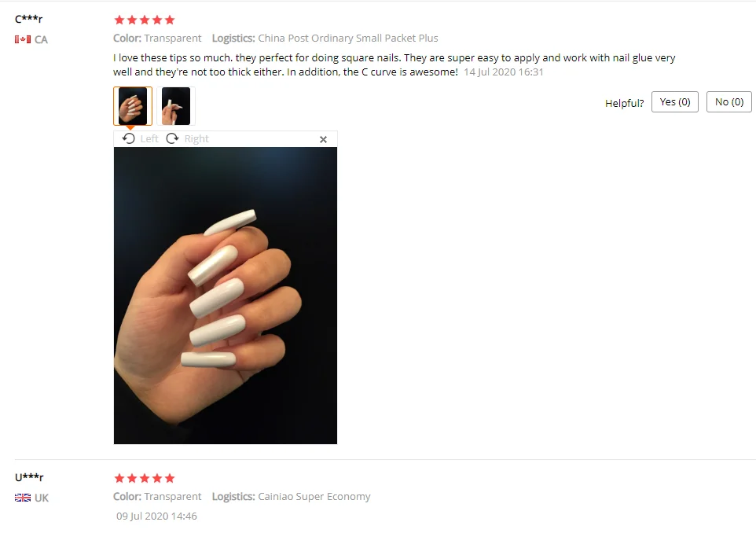Click the 'Right' rotate label
This screenshot has height=533, width=756.
click(196, 139)
